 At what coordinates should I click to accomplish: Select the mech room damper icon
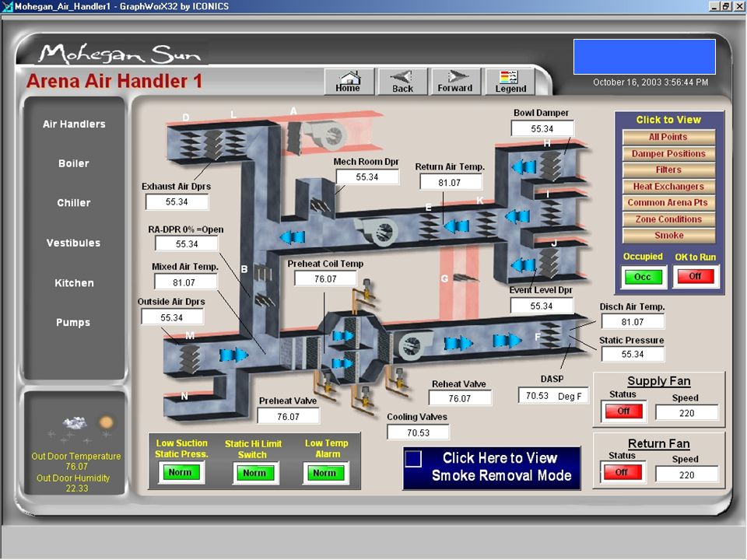320,205
